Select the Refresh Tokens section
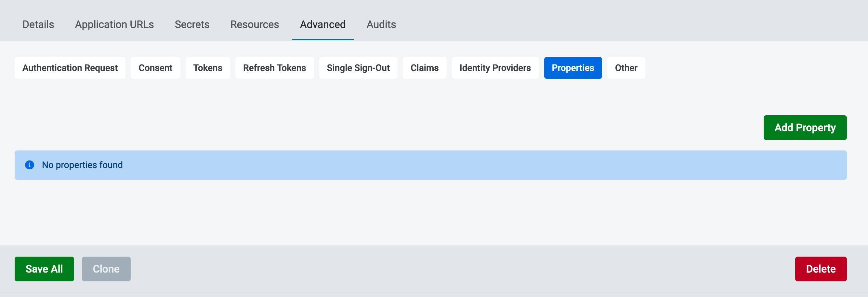The image size is (868, 297). coord(274,67)
